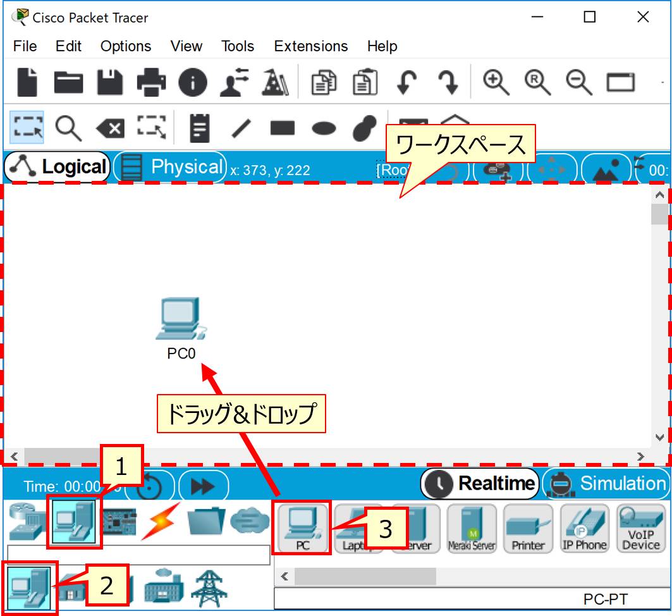Open the Edit menu
This screenshot has height=616, width=672.
point(68,46)
